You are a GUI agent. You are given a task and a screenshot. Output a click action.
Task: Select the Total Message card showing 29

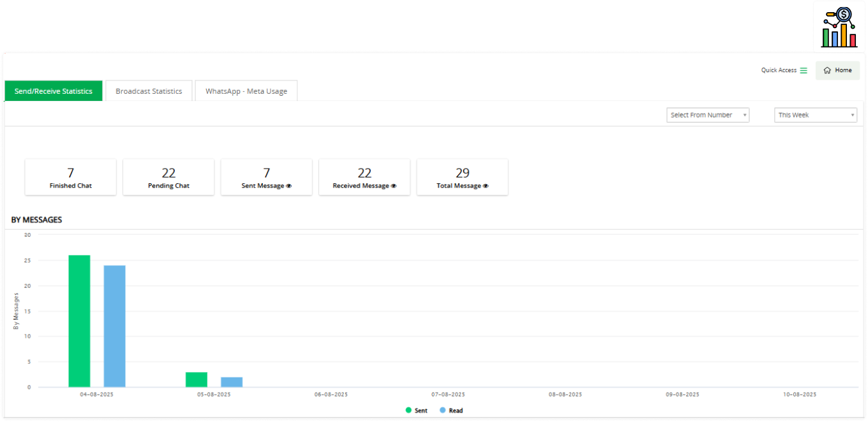[463, 177]
